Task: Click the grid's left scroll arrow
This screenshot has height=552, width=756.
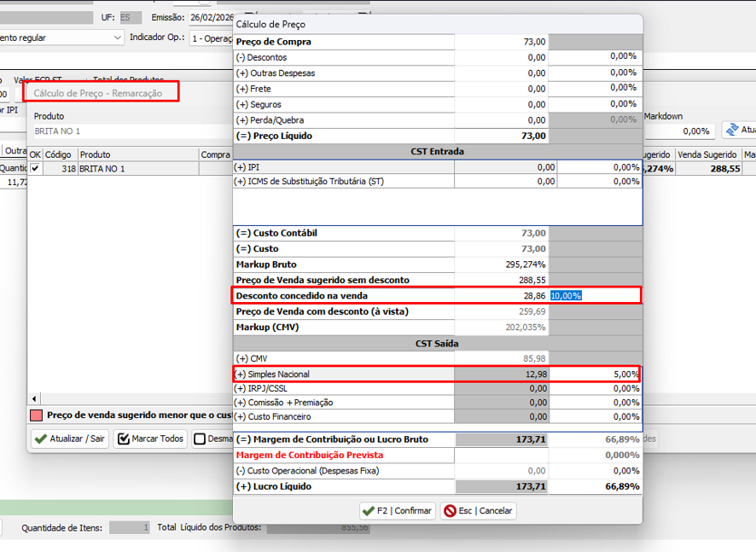Action: click(x=35, y=398)
